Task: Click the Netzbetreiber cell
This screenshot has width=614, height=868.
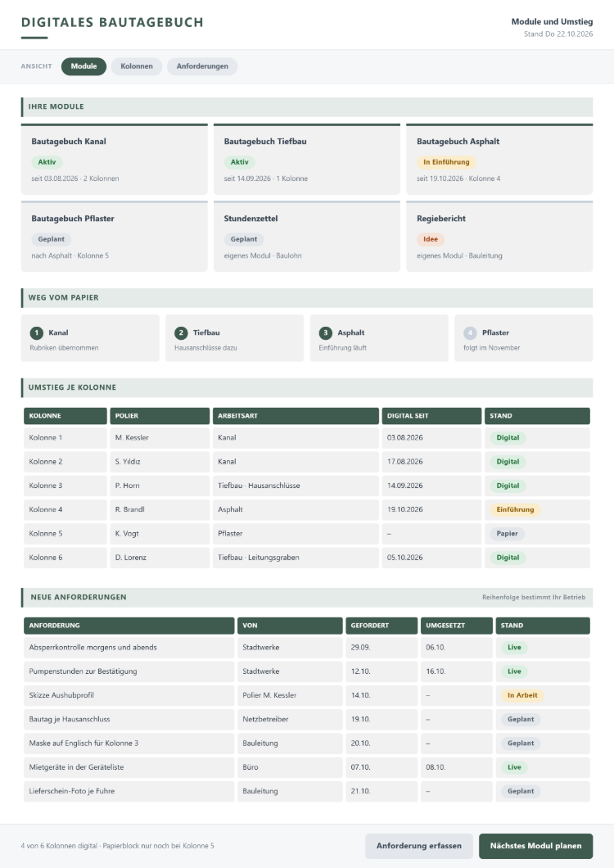Action: click(x=290, y=720)
